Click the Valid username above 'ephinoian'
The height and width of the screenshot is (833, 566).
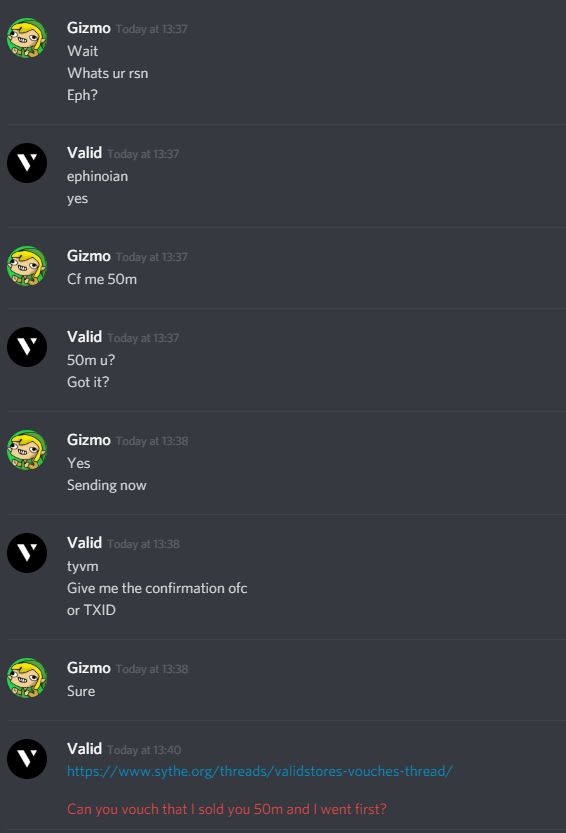pos(85,153)
